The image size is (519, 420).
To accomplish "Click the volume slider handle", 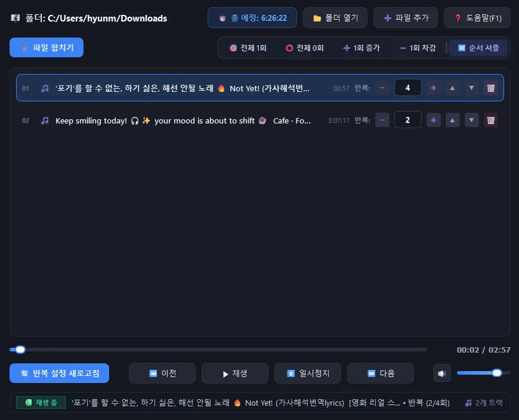I will click(x=497, y=373).
